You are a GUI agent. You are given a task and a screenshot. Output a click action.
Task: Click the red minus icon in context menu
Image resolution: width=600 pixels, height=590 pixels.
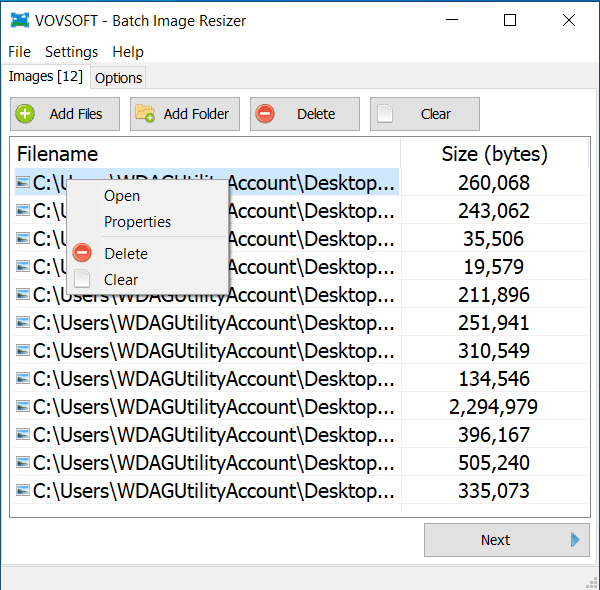pyautogui.click(x=82, y=253)
